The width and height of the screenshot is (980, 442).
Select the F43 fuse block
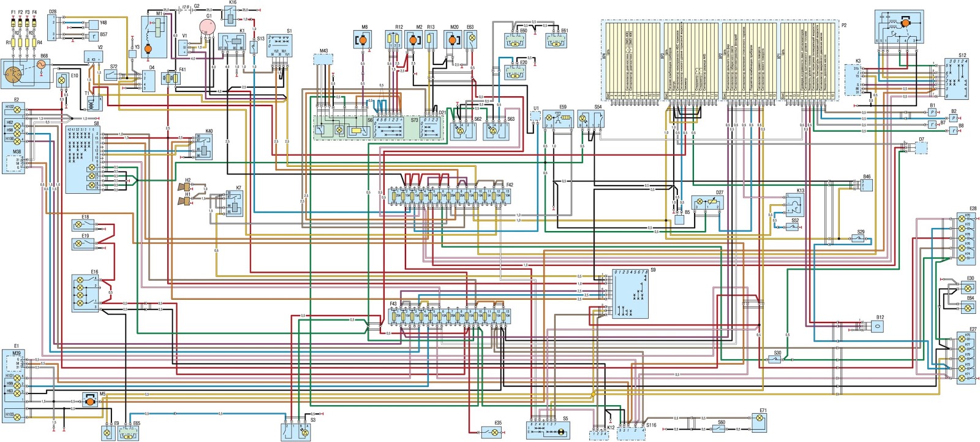coord(450,316)
